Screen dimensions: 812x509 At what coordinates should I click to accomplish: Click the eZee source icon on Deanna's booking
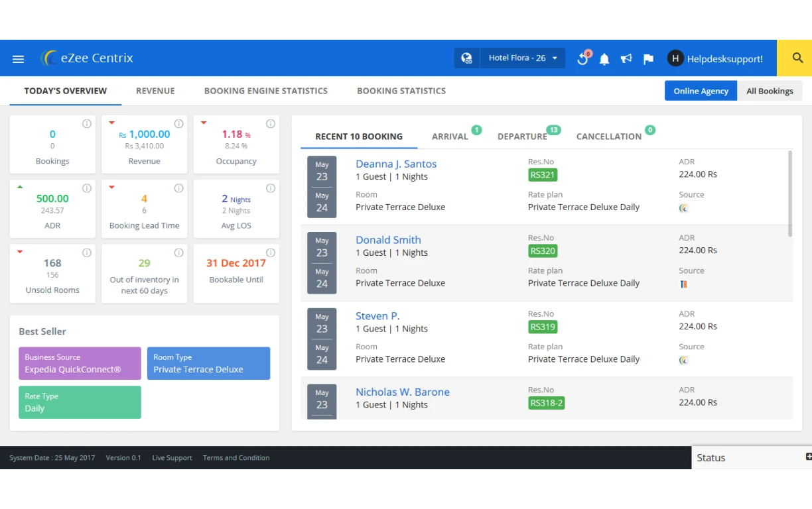click(x=684, y=208)
